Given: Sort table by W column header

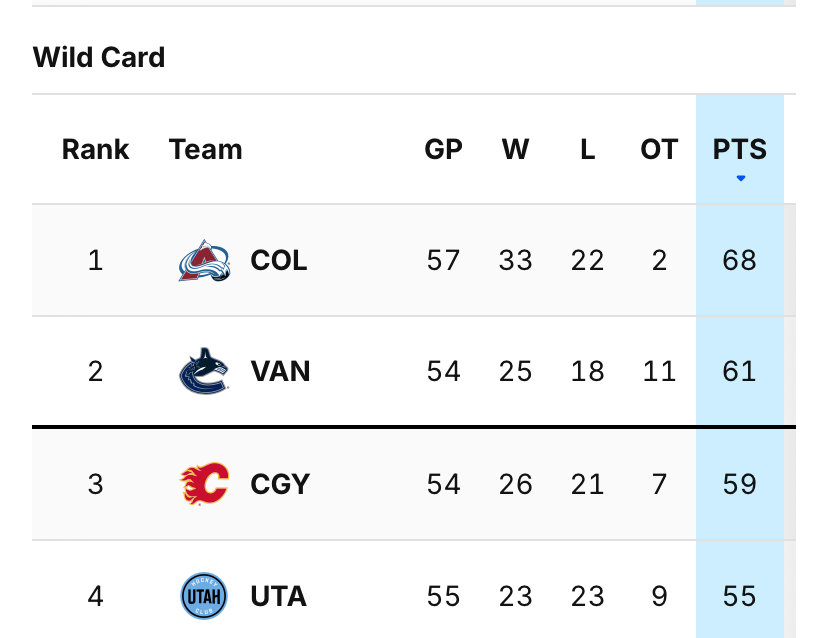Looking at the screenshot, I should click(x=515, y=149).
